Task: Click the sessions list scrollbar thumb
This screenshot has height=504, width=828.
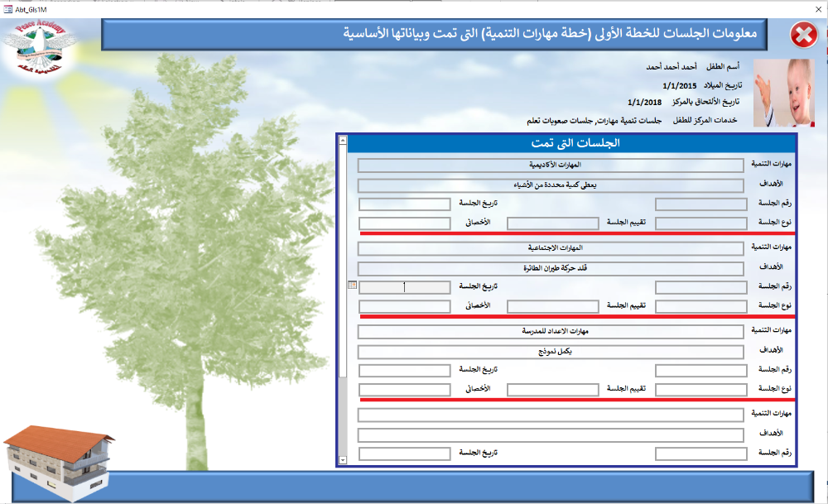Action: [x=343, y=262]
